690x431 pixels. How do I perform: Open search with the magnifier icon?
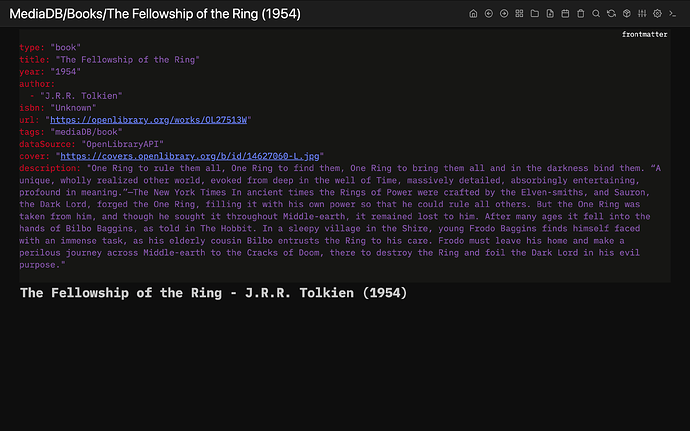(x=596, y=14)
